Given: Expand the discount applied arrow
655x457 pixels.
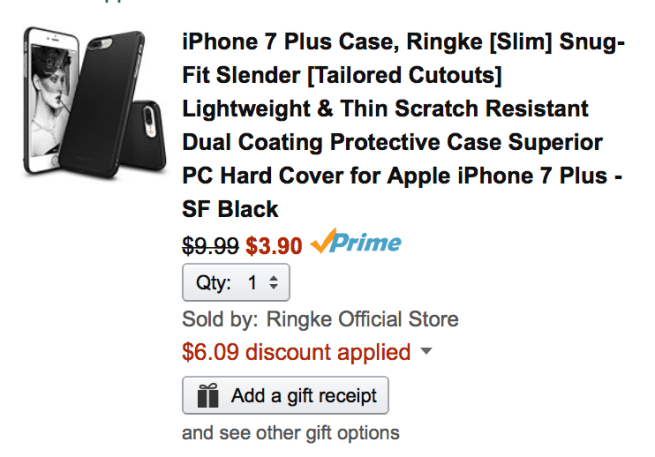Looking at the screenshot, I should (427, 352).
